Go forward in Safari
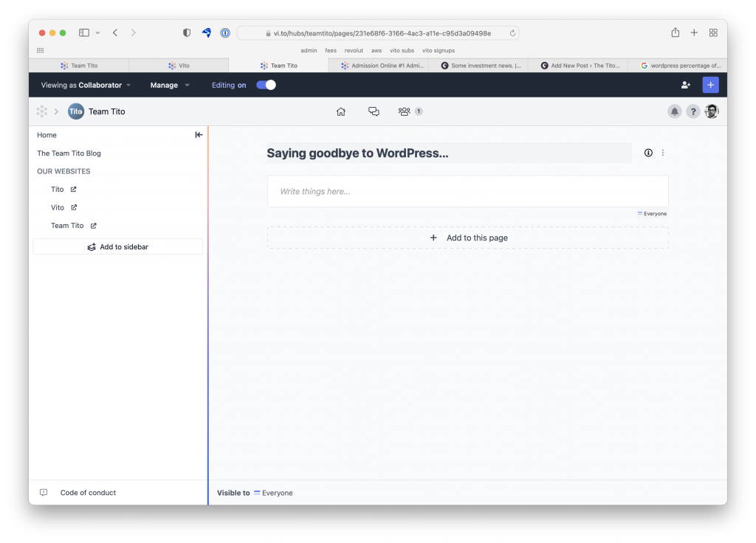 coord(133,32)
